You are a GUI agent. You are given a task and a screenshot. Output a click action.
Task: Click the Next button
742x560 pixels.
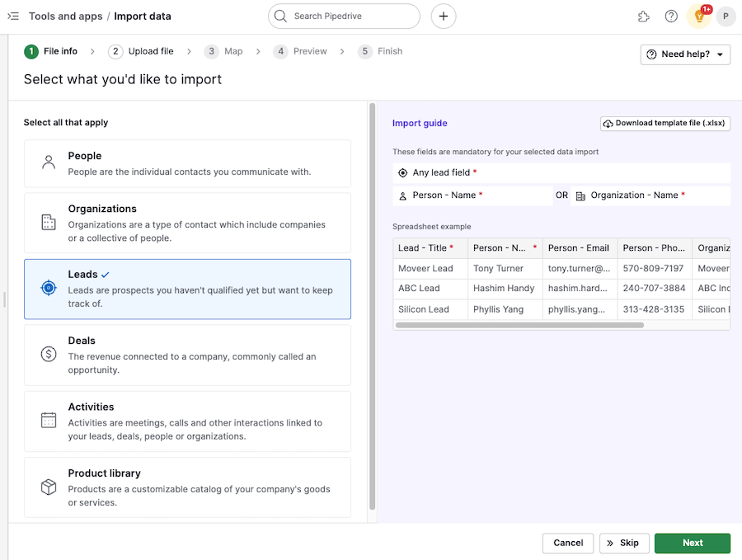click(x=693, y=543)
